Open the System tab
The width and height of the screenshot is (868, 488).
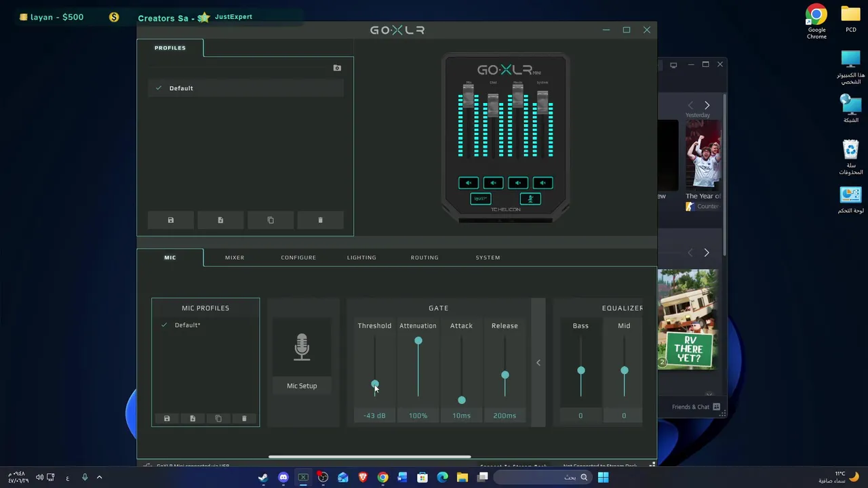click(488, 258)
